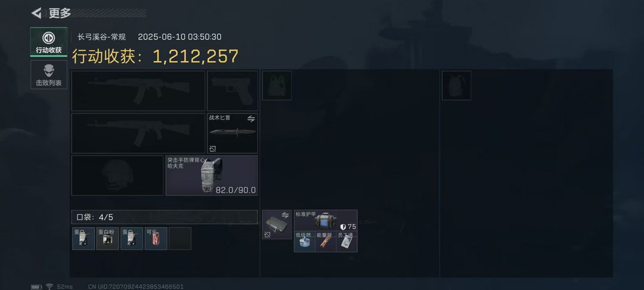Toggle swap arrows on the safe case
The height and width of the screenshot is (290, 644).
(x=286, y=215)
